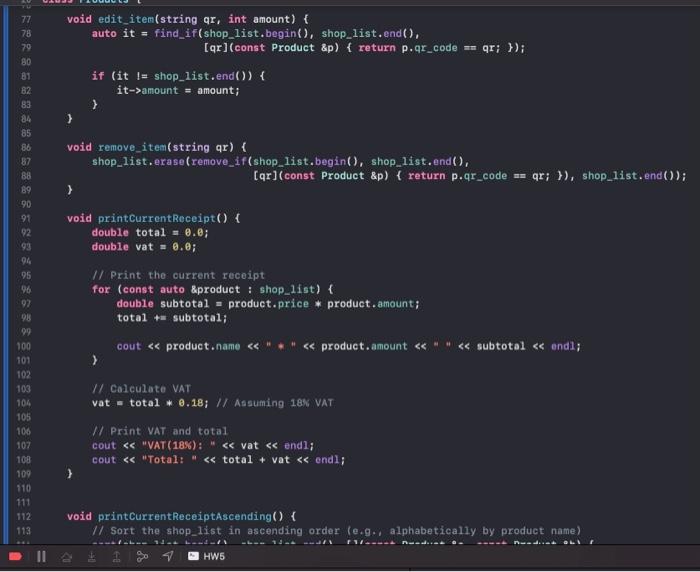Click "if (it != shop_list.end())" condition

click(172, 76)
